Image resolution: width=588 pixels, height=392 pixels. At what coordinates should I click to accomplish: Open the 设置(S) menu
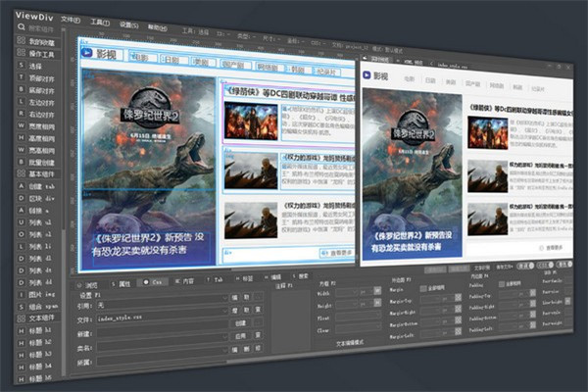128,24
